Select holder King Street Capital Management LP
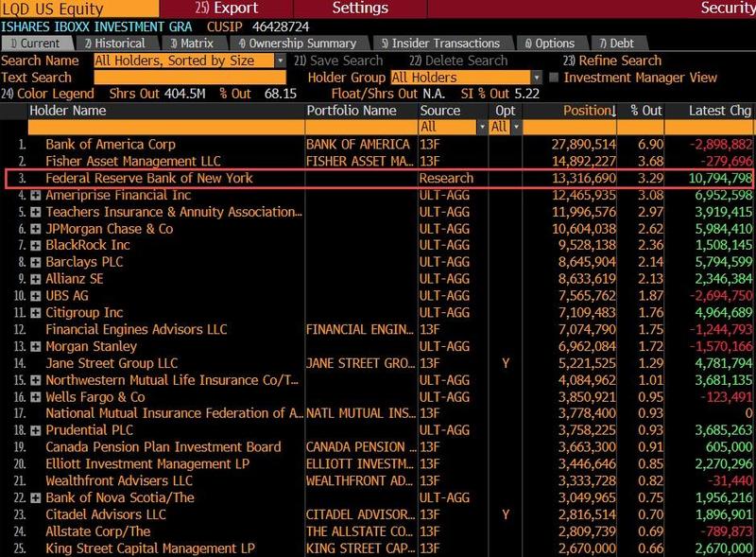The image size is (756, 557). point(150,548)
